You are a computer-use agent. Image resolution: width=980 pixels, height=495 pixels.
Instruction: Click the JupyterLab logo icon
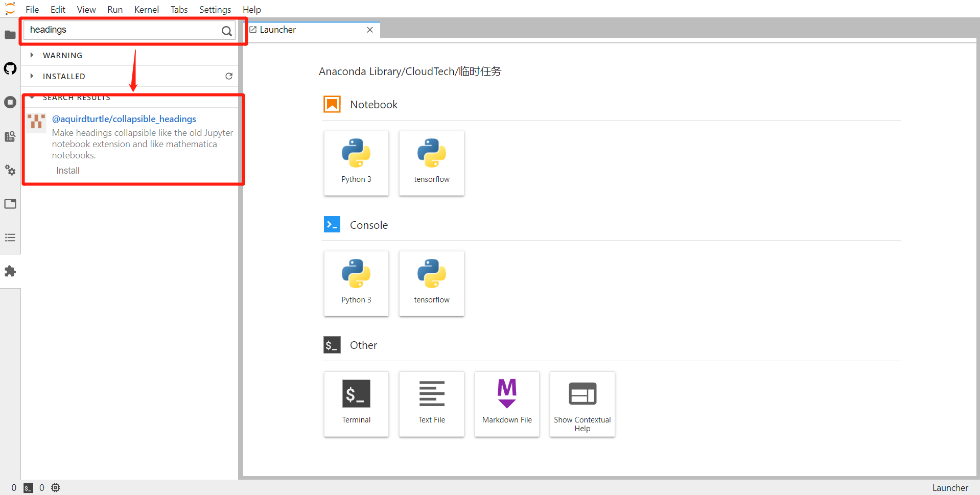(x=10, y=9)
